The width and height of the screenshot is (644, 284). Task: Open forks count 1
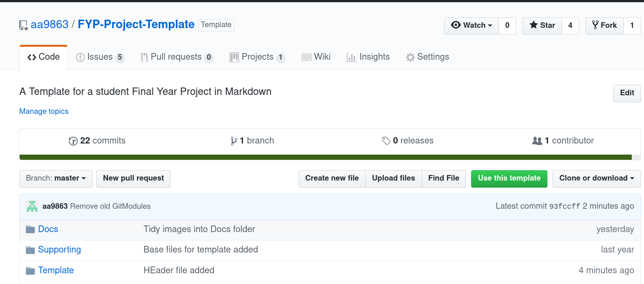click(632, 26)
